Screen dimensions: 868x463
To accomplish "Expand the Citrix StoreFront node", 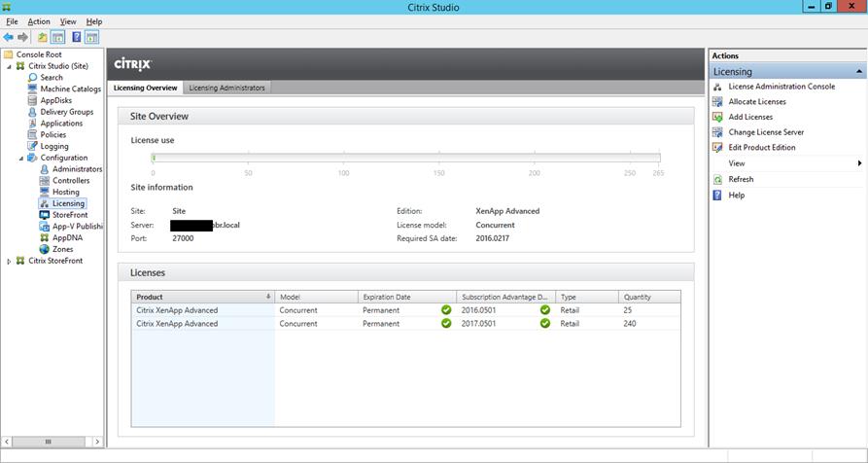I will [x=9, y=261].
